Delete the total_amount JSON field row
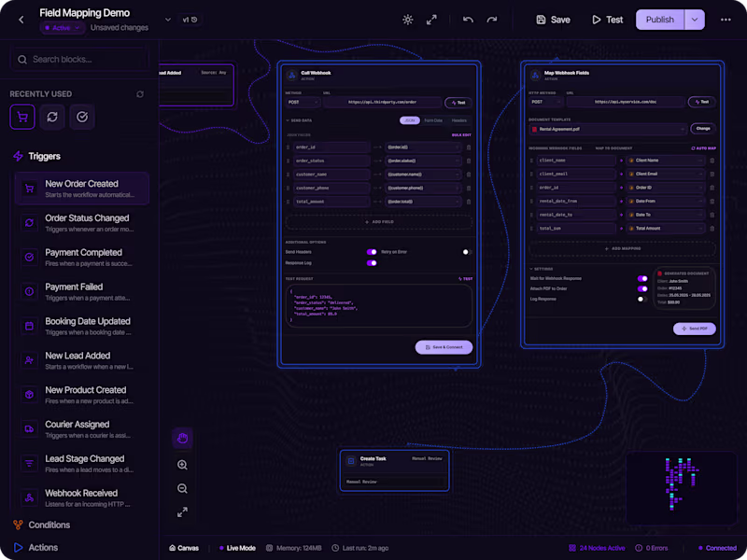 coord(469,202)
